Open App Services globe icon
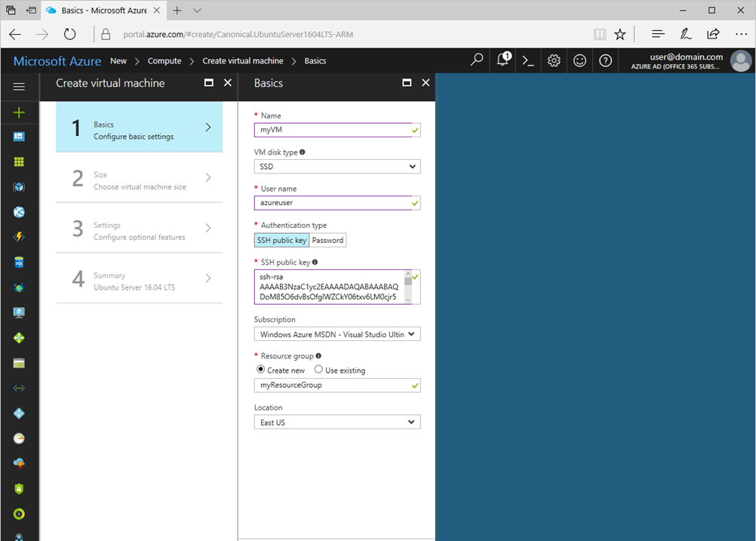The image size is (756, 541). [19, 212]
